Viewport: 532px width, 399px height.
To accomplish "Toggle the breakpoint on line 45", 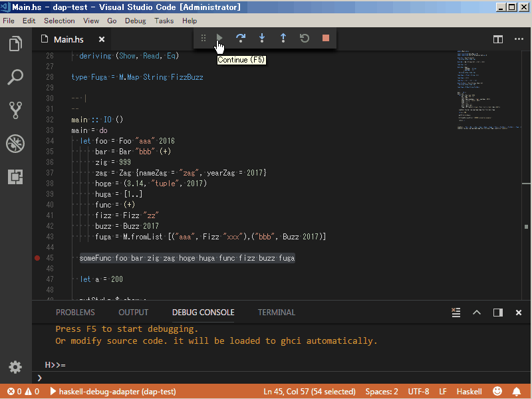I will pyautogui.click(x=37, y=257).
